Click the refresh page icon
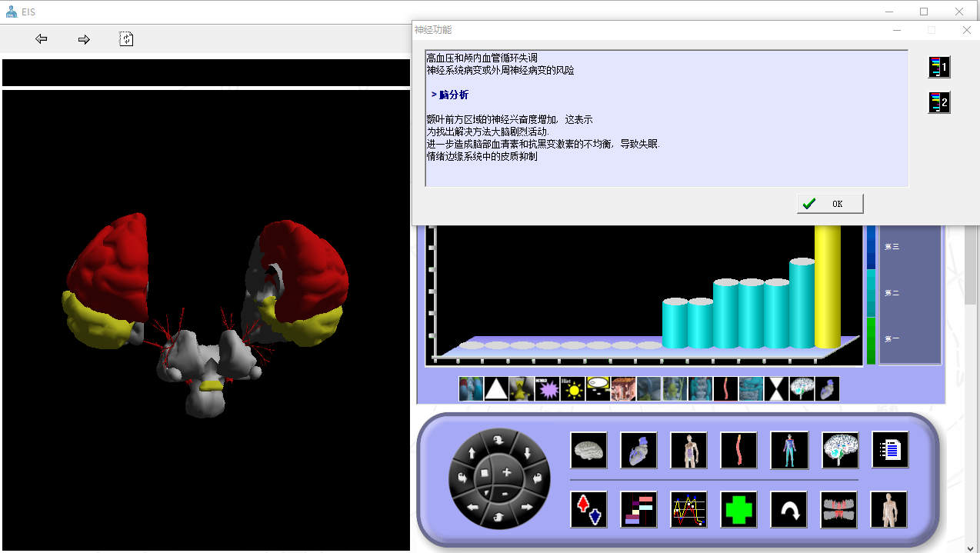 pos(126,39)
